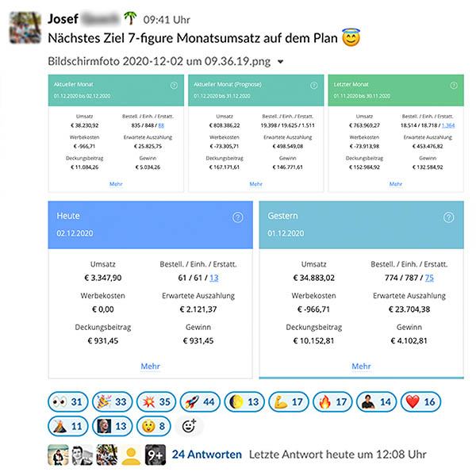Image resolution: width=476 pixels, height=476 pixels.
Task: Toggle the eyes emoji reaction with 31
Action: (x=68, y=402)
